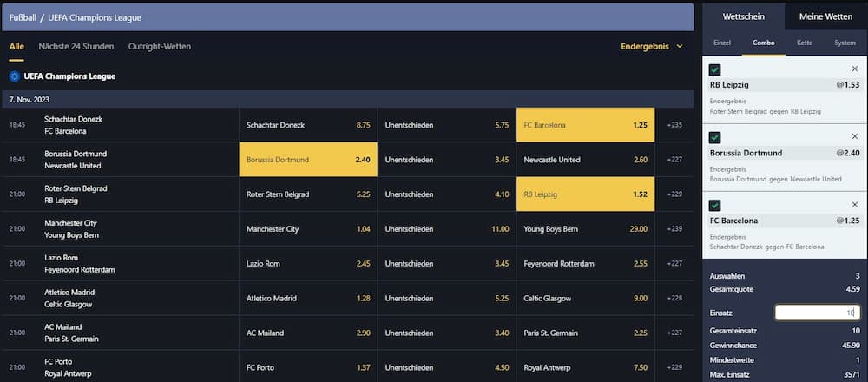Image resolution: width=868 pixels, height=382 pixels.
Task: Select the System bet type tab
Action: pyautogui.click(x=845, y=43)
